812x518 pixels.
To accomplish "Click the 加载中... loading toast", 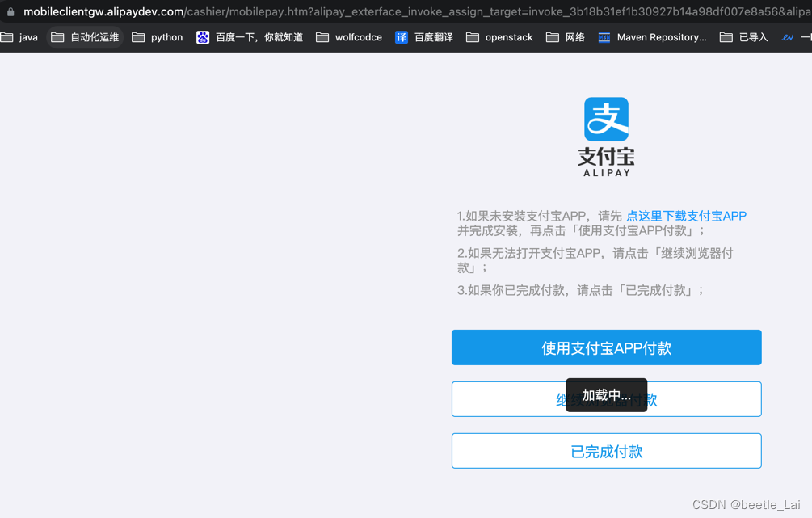I will [607, 395].
